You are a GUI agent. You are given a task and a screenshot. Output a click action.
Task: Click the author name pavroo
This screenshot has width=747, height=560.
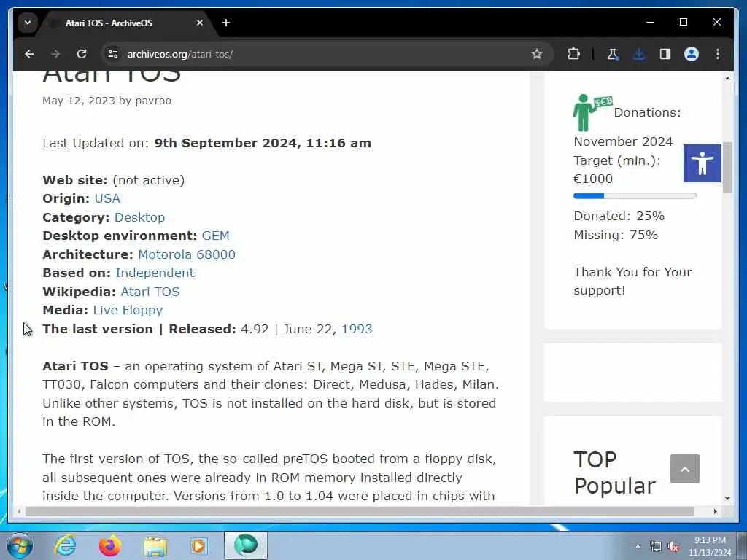(153, 101)
